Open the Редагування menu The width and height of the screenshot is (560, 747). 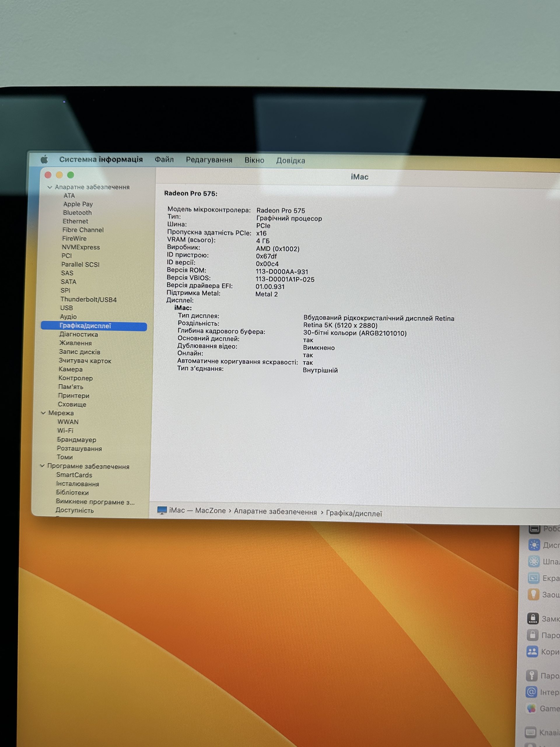click(x=209, y=160)
